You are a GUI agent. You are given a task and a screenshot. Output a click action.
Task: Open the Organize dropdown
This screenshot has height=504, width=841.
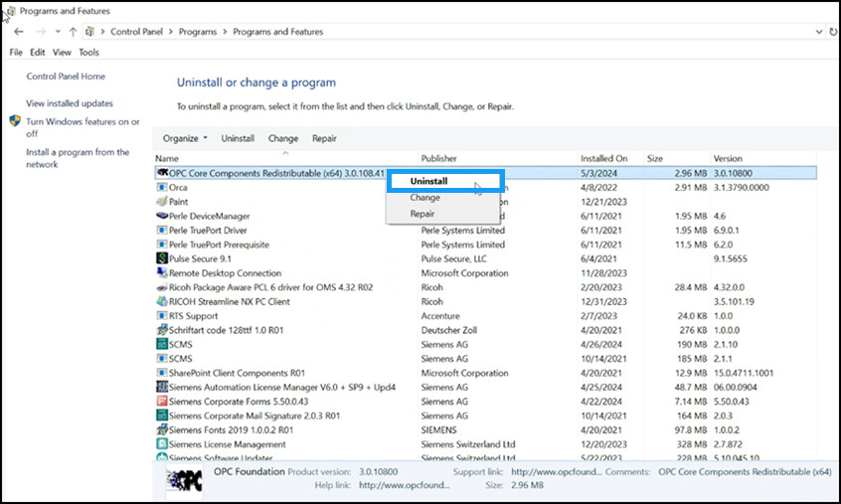(184, 139)
